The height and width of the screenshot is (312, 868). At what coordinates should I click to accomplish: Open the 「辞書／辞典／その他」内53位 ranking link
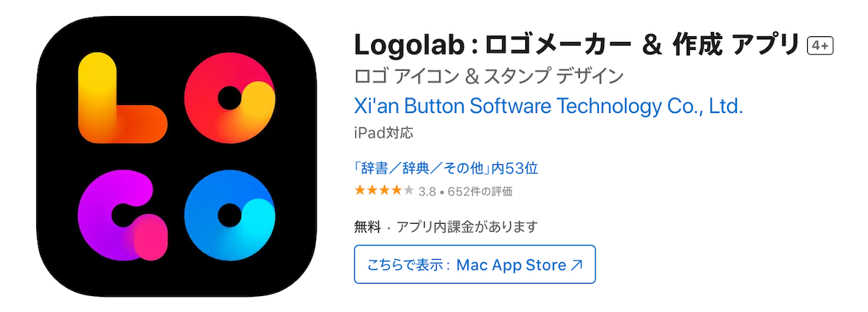click(446, 169)
